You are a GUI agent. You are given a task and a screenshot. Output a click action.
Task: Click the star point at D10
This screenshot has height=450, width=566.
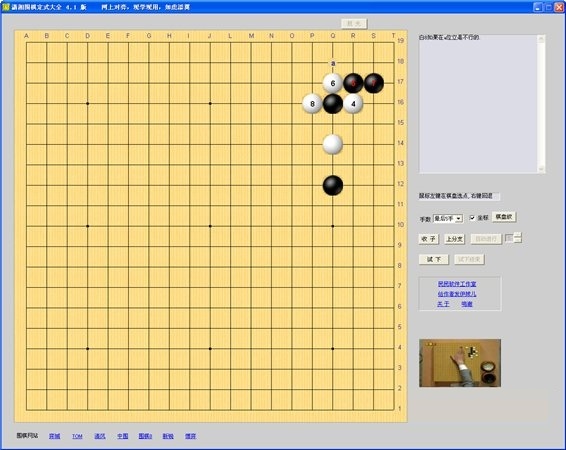pyautogui.click(x=87, y=226)
